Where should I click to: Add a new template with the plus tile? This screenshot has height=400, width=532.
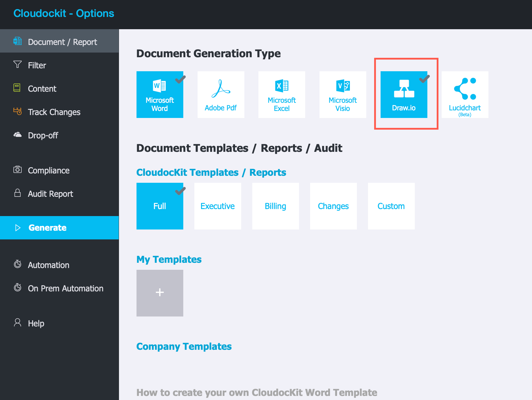point(160,293)
